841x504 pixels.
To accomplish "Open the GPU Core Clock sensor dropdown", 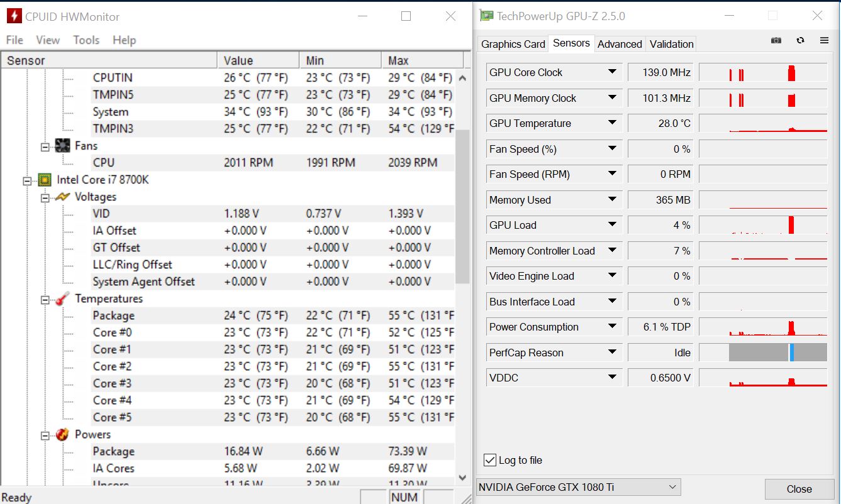I will tap(611, 72).
